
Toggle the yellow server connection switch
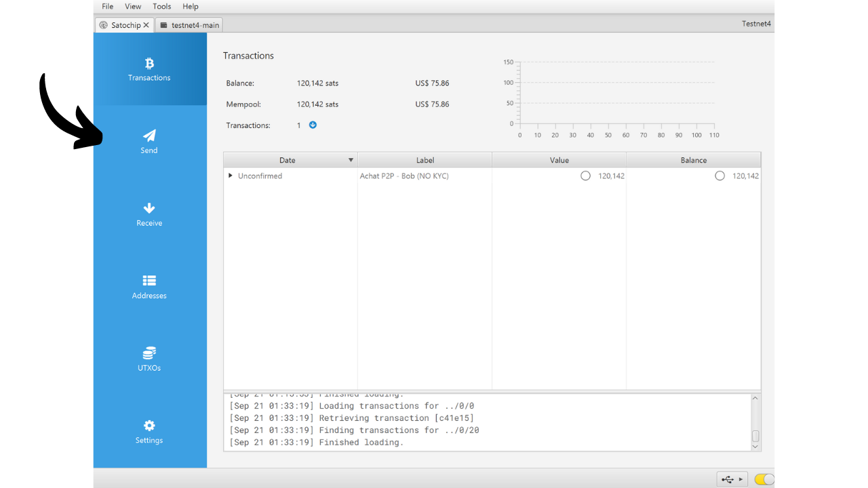click(x=764, y=479)
